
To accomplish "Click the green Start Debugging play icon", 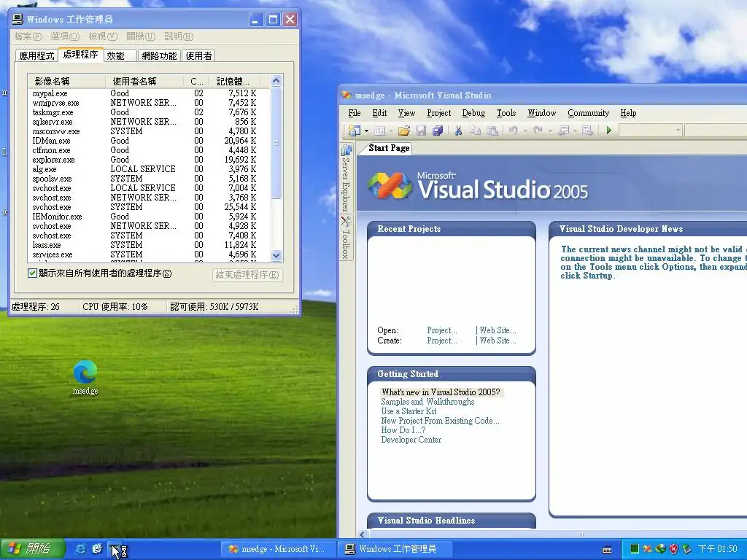I will [x=609, y=131].
